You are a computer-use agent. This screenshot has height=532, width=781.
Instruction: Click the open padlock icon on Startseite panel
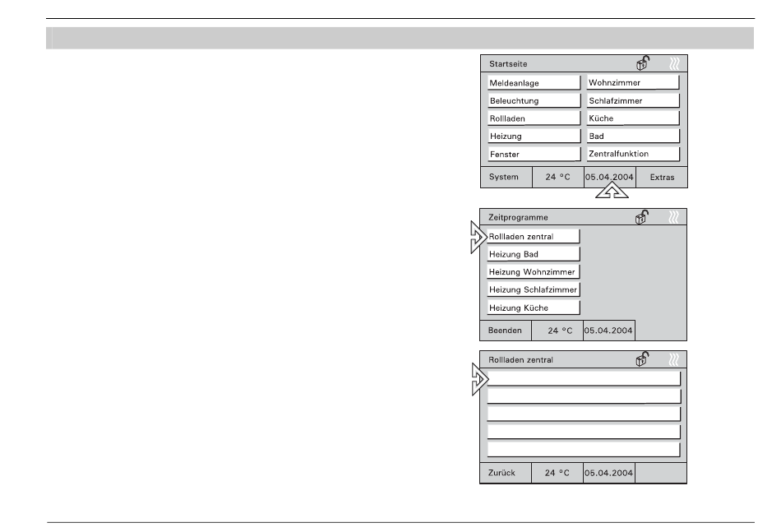tap(643, 63)
